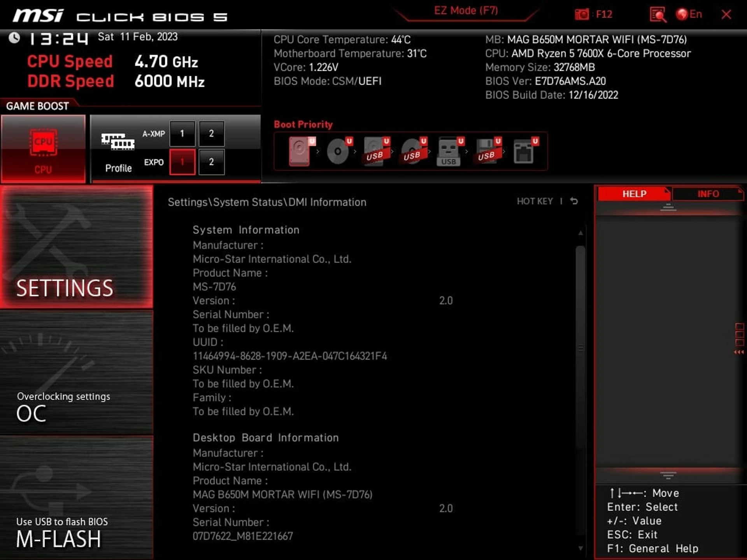Select the System Information heading

(246, 230)
